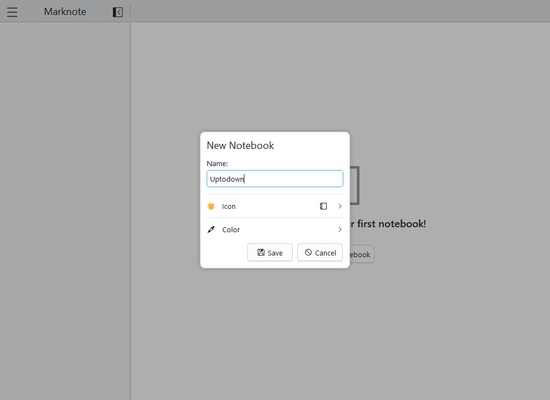Expand the Color row chevron

coord(340,229)
